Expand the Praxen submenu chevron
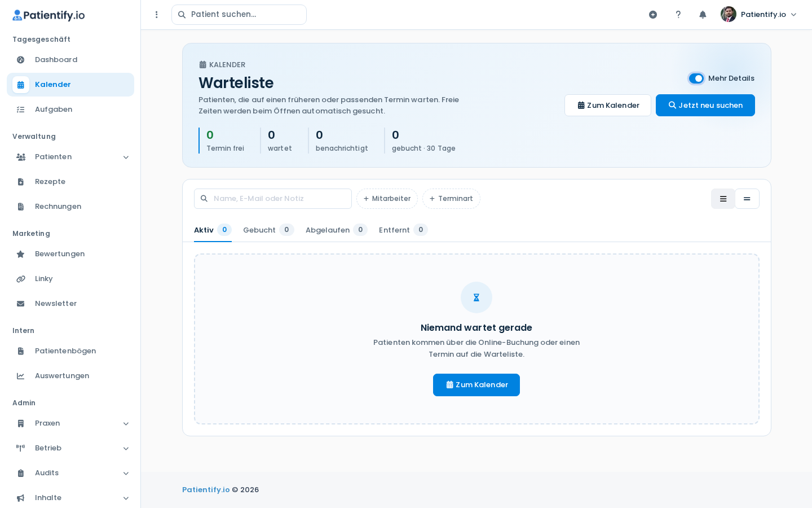 126,424
